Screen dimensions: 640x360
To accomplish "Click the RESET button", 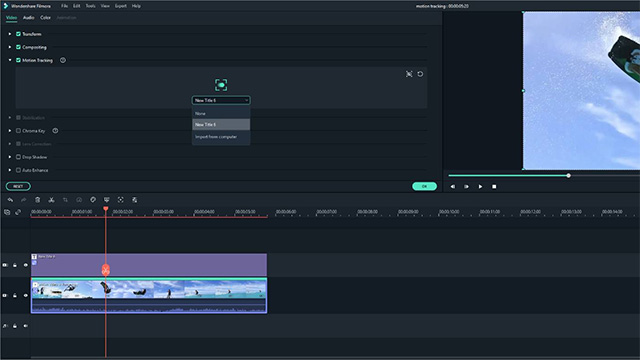I will tap(18, 186).
